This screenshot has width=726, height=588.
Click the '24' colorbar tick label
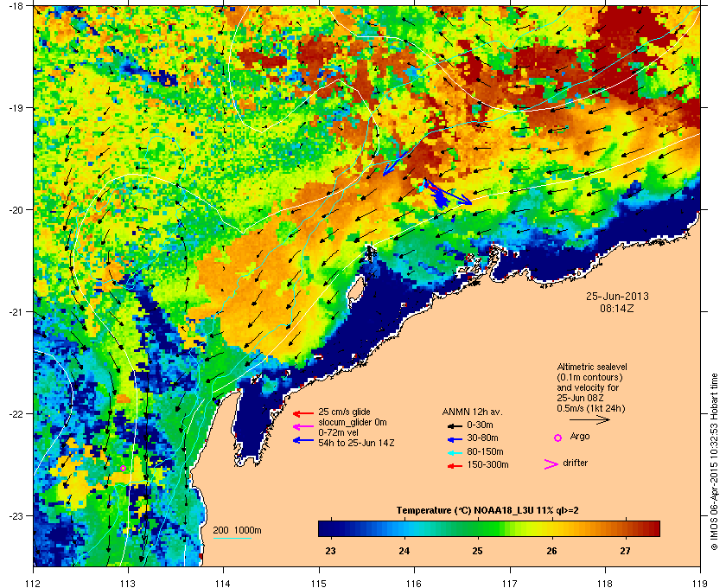tap(404, 551)
